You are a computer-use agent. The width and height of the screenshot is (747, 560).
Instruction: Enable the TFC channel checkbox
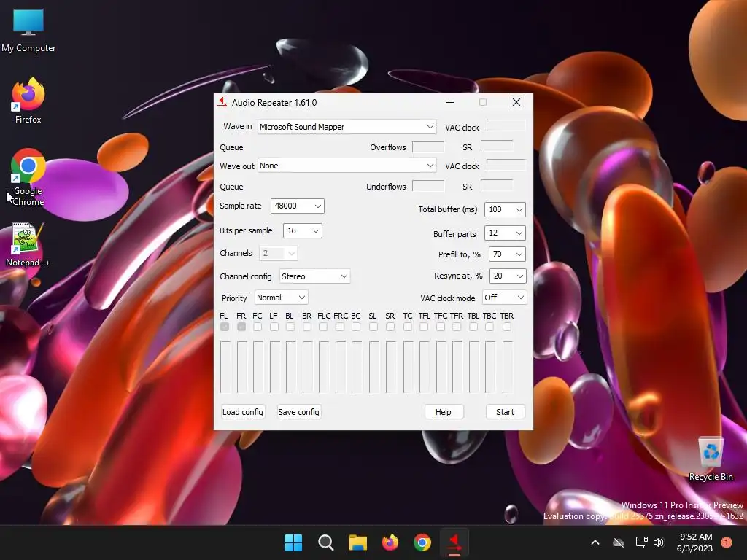440,327
